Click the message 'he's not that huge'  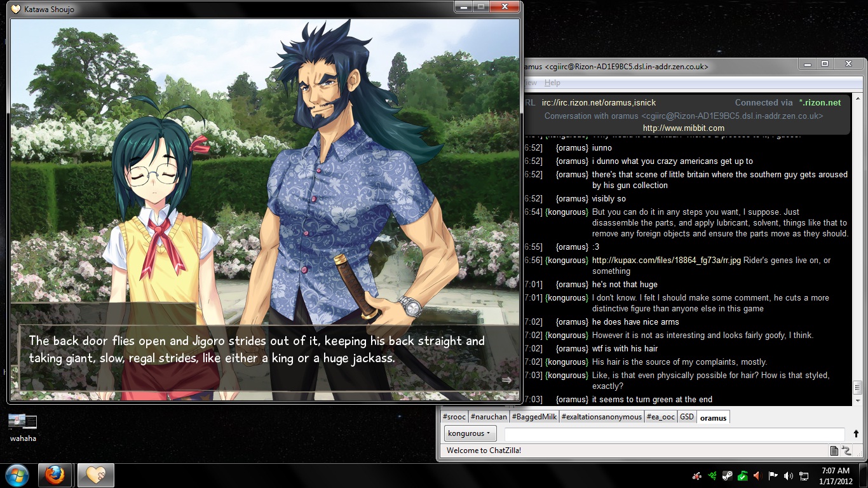tap(625, 284)
